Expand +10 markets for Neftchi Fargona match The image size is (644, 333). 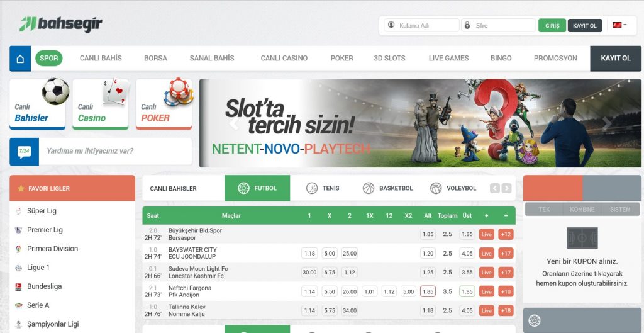pyautogui.click(x=506, y=291)
